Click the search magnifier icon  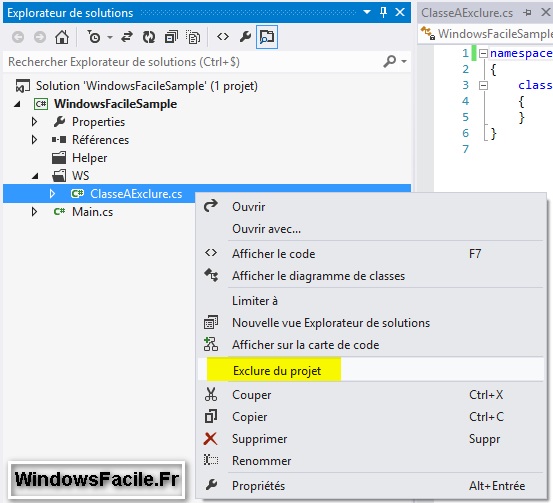pos(390,62)
